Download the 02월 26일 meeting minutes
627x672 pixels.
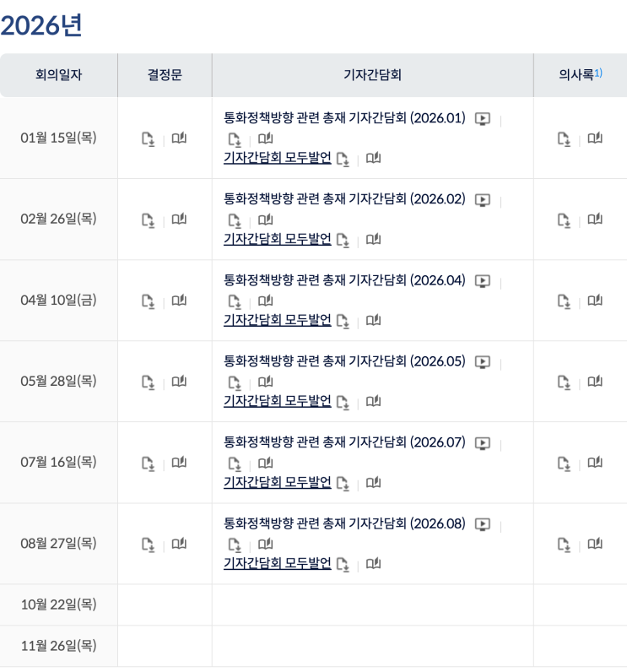tap(564, 220)
